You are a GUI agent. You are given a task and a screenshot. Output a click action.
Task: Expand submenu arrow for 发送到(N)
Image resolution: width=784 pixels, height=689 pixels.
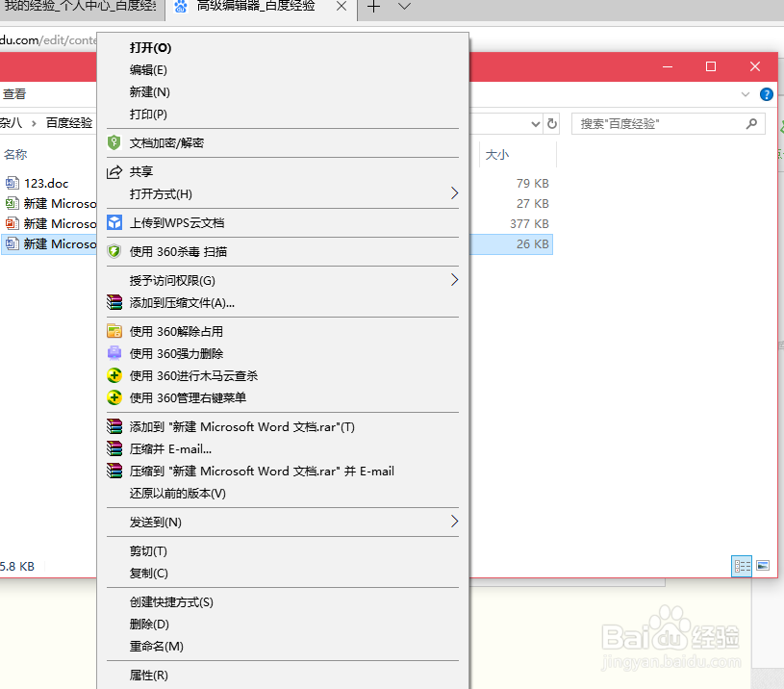(454, 522)
